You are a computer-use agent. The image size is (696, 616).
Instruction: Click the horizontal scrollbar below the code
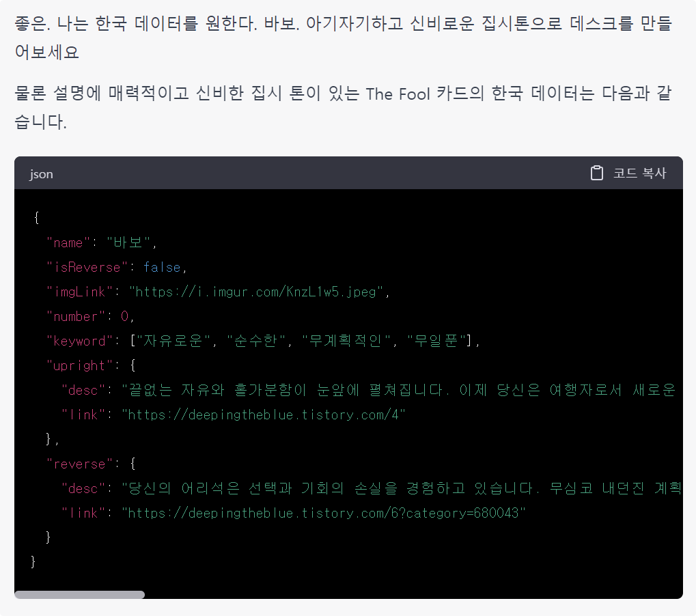click(79, 594)
